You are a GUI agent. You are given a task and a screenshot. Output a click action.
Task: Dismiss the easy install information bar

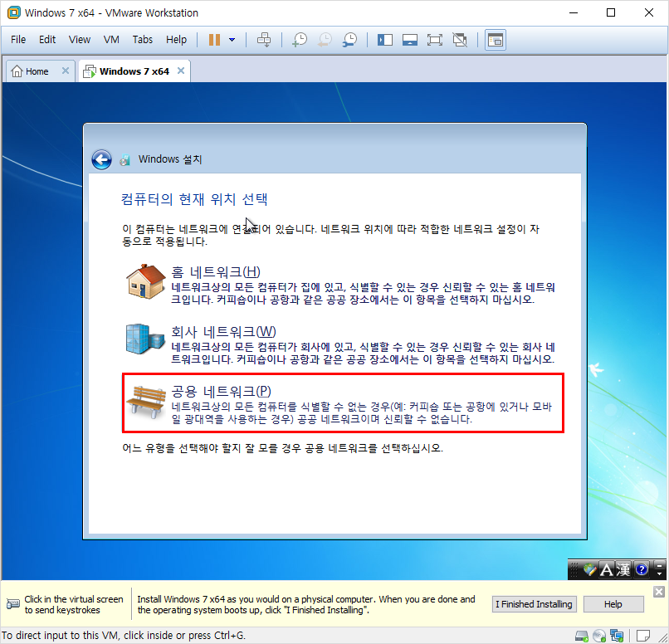click(x=659, y=592)
